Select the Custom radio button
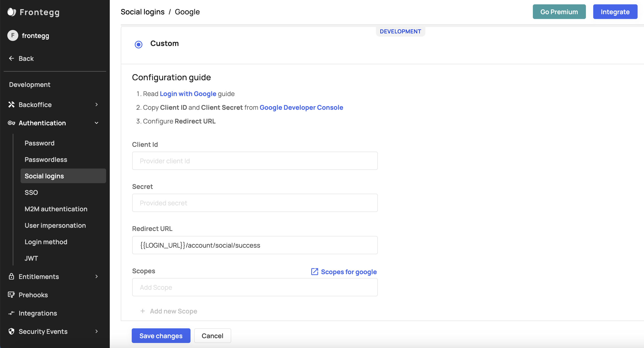This screenshot has width=644, height=348. [139, 45]
